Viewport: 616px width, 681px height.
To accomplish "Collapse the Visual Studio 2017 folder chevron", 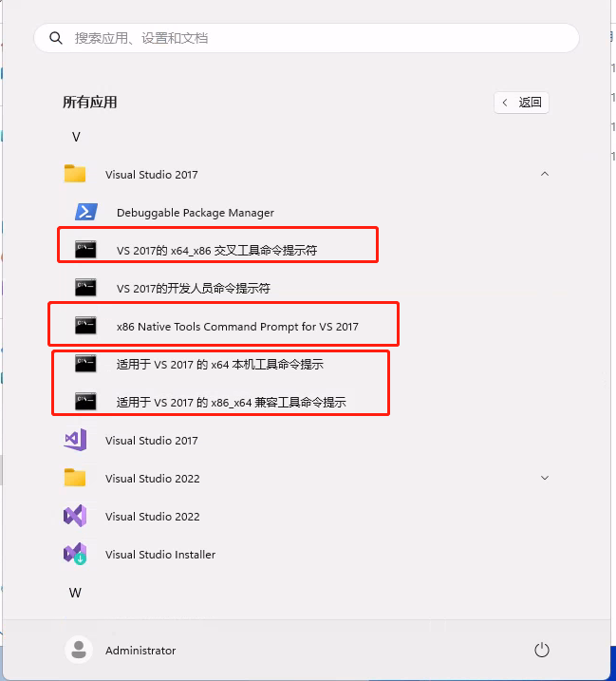I will (545, 174).
